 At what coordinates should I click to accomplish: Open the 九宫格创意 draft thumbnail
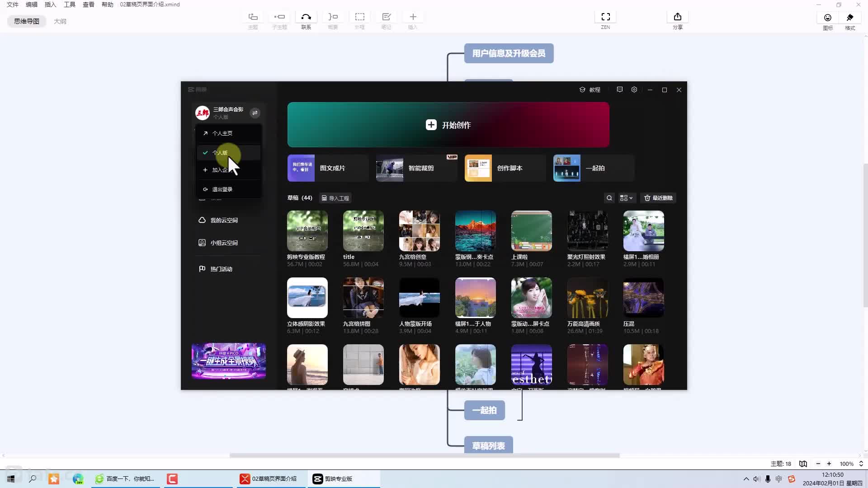tap(420, 231)
